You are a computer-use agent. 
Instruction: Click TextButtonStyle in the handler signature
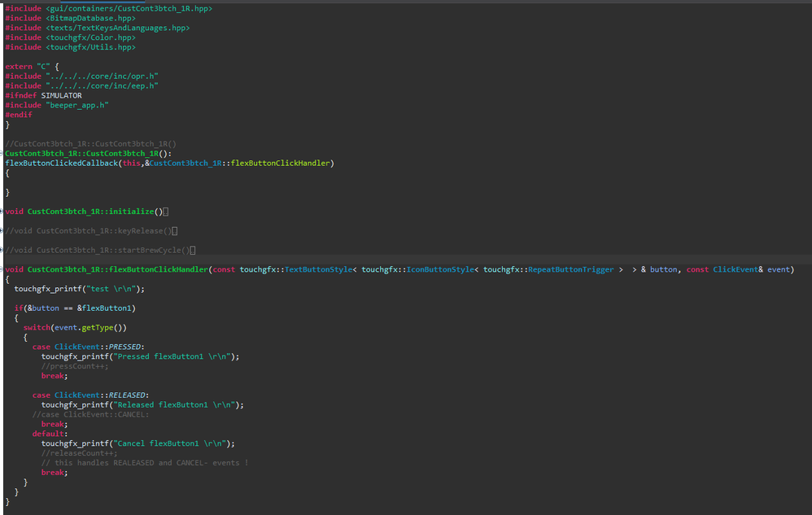pyautogui.click(x=318, y=269)
